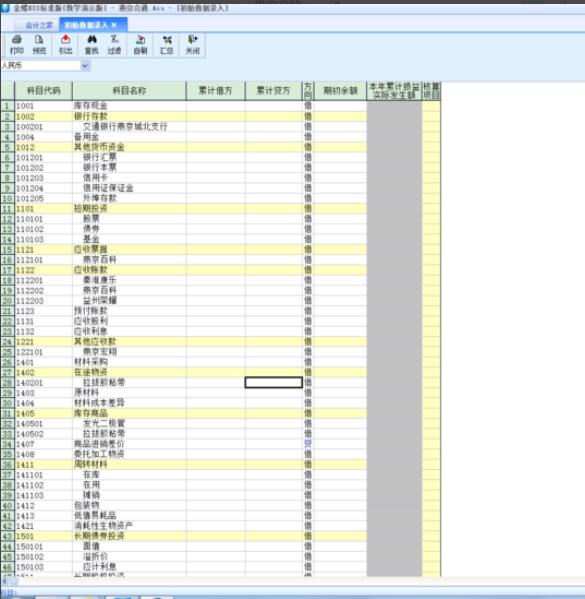The width and height of the screenshot is (585, 599).
Task: Open the 查找 binoculars search tool
Action: click(92, 44)
